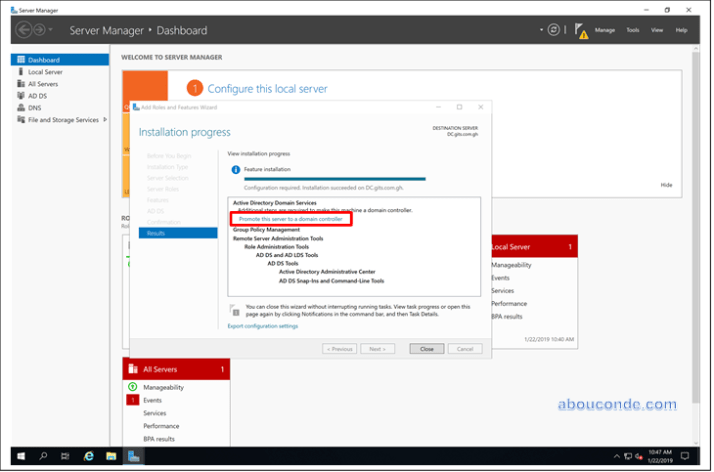This screenshot has width=714, height=472.
Task: Open AD DS from the left pane
Action: [37, 96]
